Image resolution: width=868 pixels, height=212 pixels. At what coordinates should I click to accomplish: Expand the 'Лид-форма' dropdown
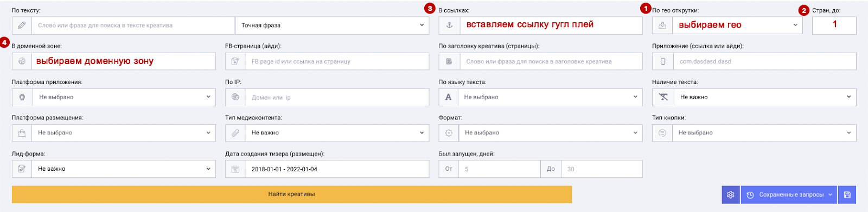point(124,169)
